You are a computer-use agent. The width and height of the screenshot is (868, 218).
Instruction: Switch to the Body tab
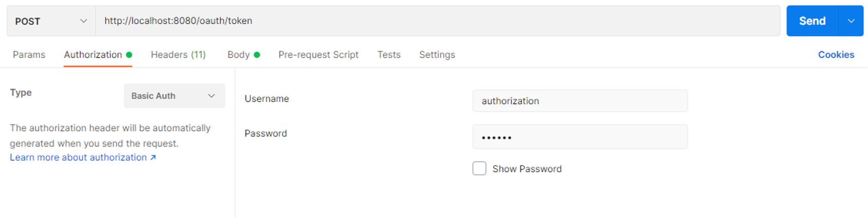[x=239, y=55]
